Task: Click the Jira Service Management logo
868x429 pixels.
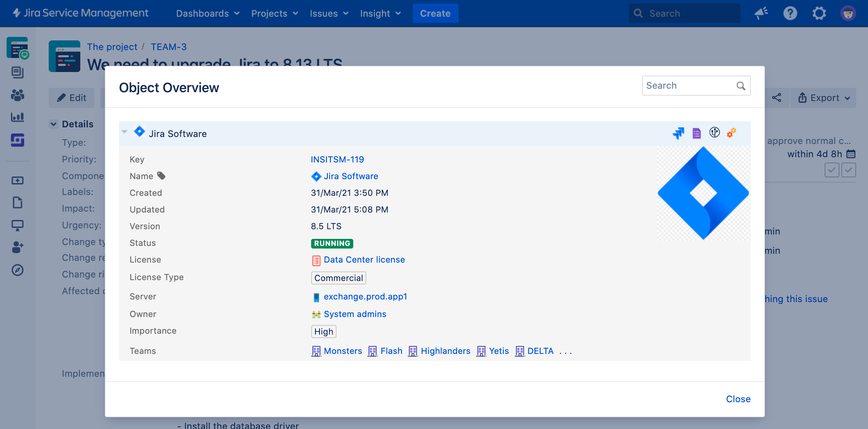Action: coord(80,13)
